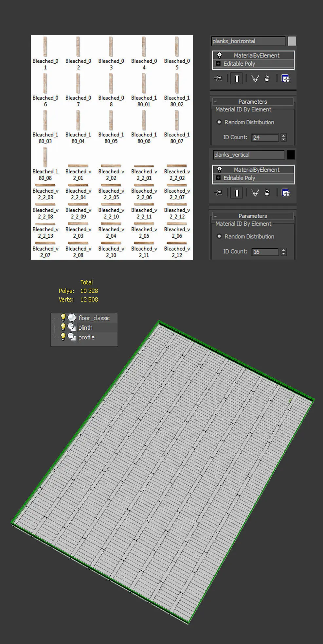This screenshot has height=644, width=323.
Task: Select the Bleached_05 material thumbnail
Action: [177, 47]
